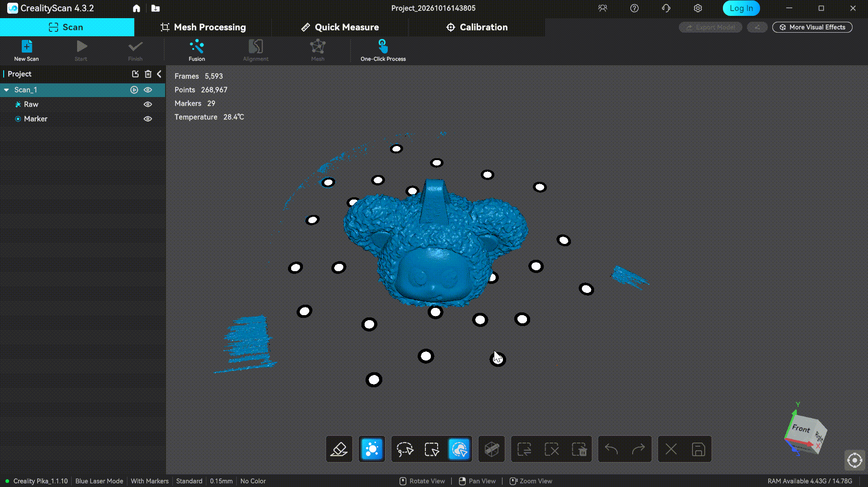Click the delete selection trash icon
868x487 pixels.
(x=579, y=449)
